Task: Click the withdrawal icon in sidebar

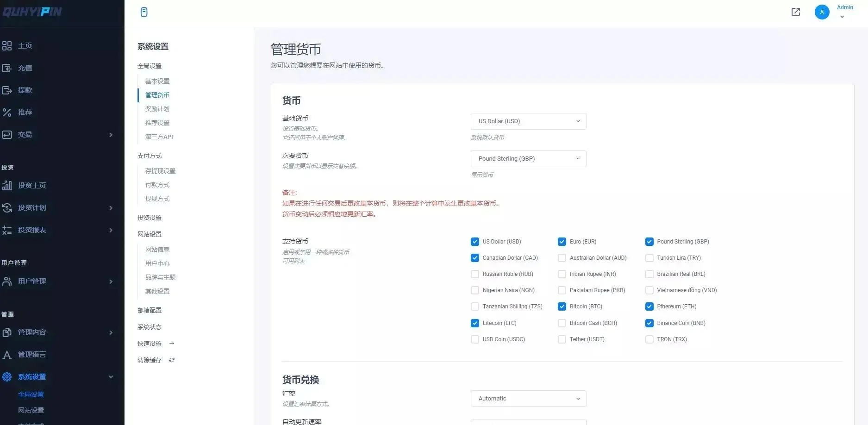Action: click(x=7, y=90)
